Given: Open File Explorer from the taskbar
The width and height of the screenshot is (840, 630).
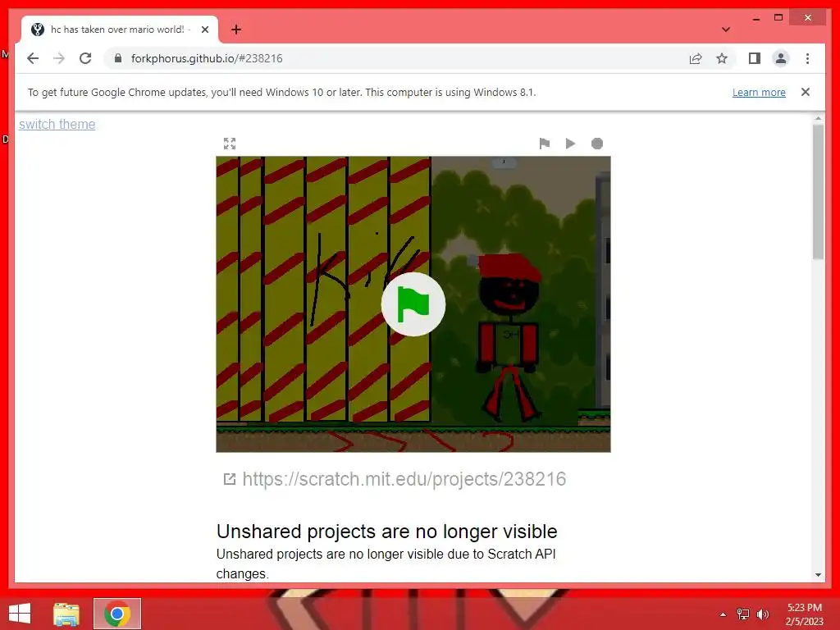Looking at the screenshot, I should coord(66,614).
